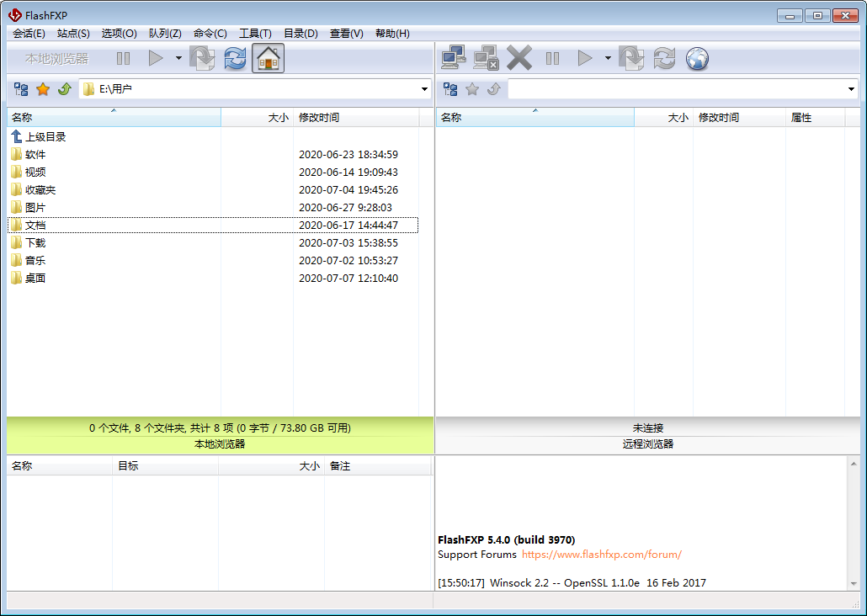Click the log panel scroll-down arrow
This screenshot has height=616, width=867.
853,583
